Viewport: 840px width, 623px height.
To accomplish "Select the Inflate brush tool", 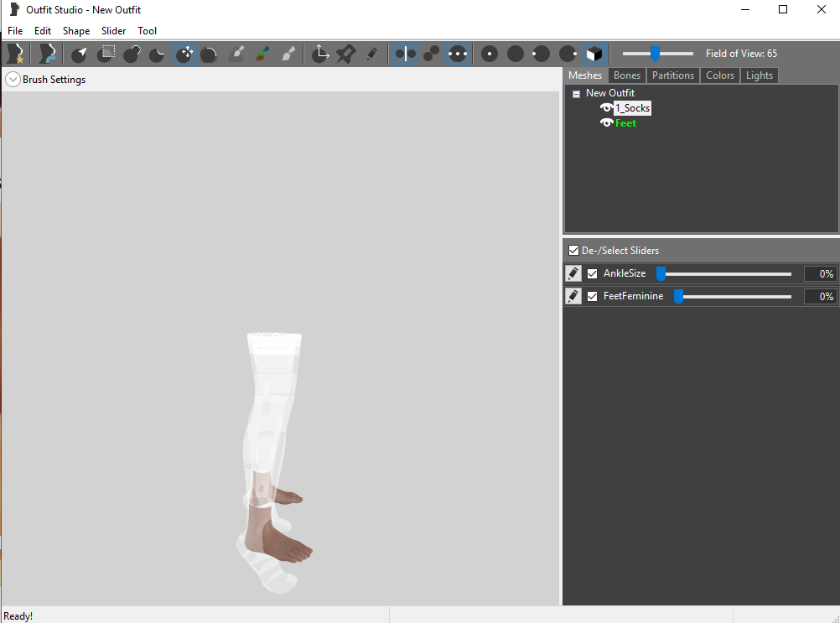I will (x=132, y=54).
